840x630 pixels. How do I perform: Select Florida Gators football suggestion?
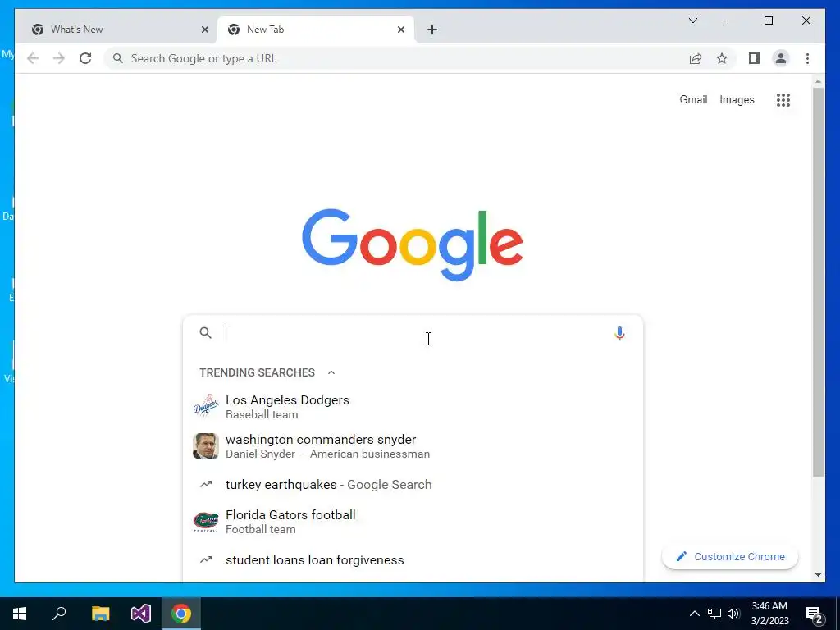pos(413,521)
